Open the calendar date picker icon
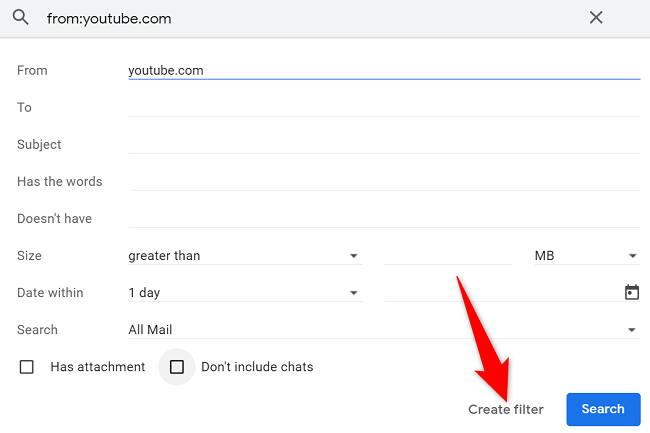The width and height of the screenshot is (650, 433). 631,293
